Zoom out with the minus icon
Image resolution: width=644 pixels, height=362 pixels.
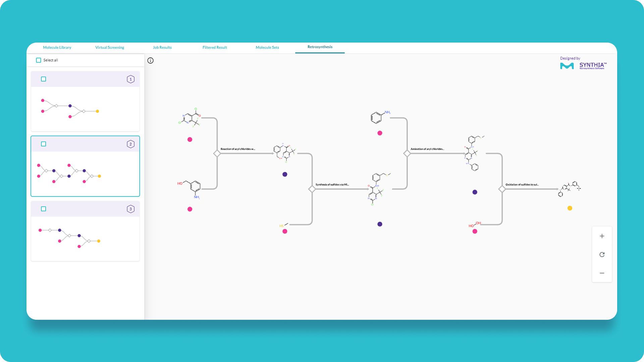pyautogui.click(x=602, y=273)
